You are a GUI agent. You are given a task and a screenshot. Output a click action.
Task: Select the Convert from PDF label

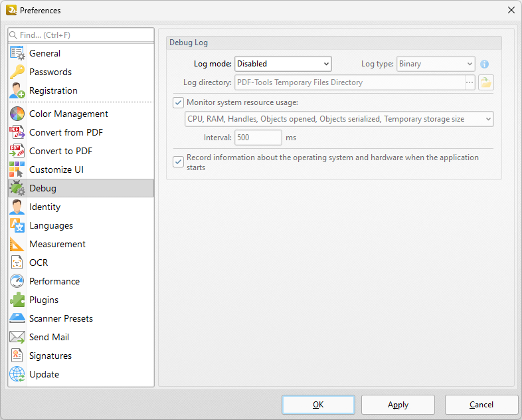66,132
